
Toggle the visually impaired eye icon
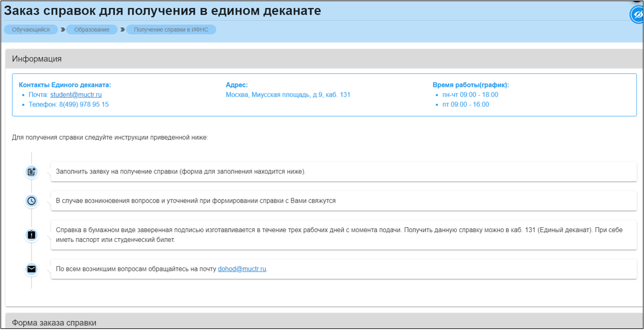pos(637,15)
